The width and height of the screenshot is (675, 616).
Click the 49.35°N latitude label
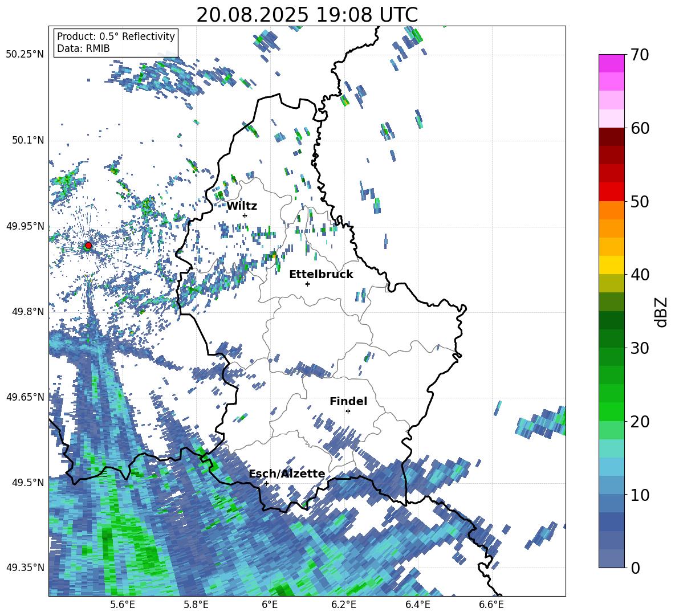click(x=25, y=568)
